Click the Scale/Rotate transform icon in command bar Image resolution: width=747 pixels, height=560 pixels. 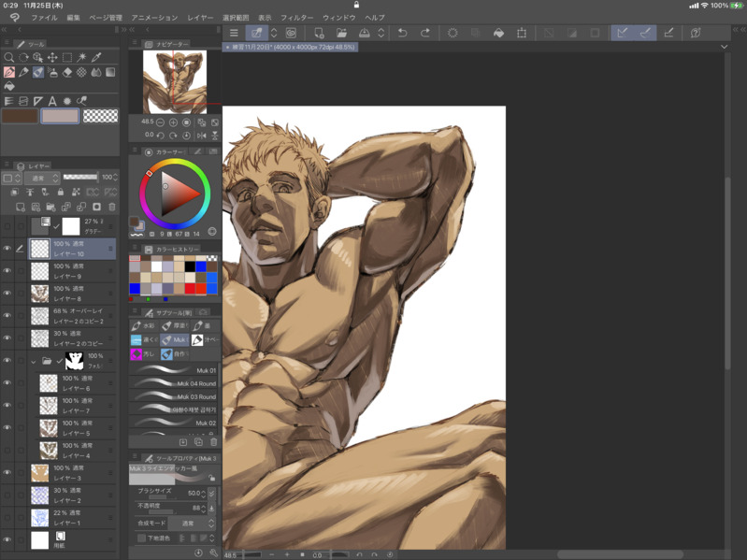522,33
